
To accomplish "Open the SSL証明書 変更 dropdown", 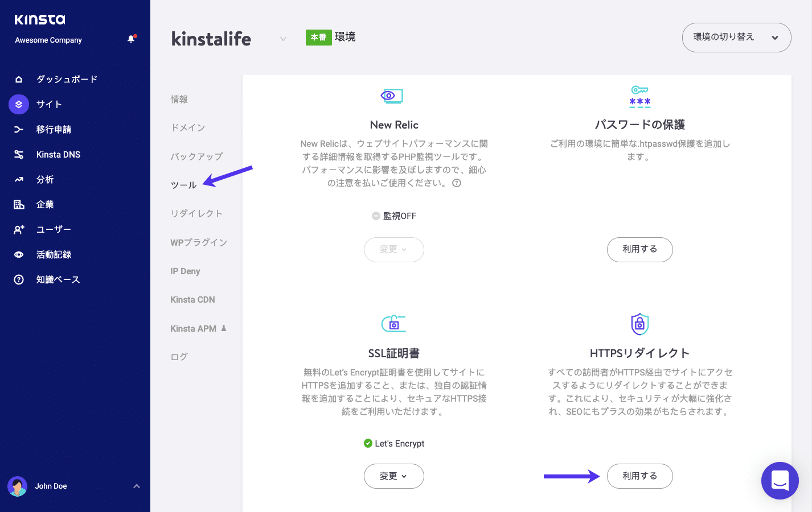I will [x=393, y=476].
